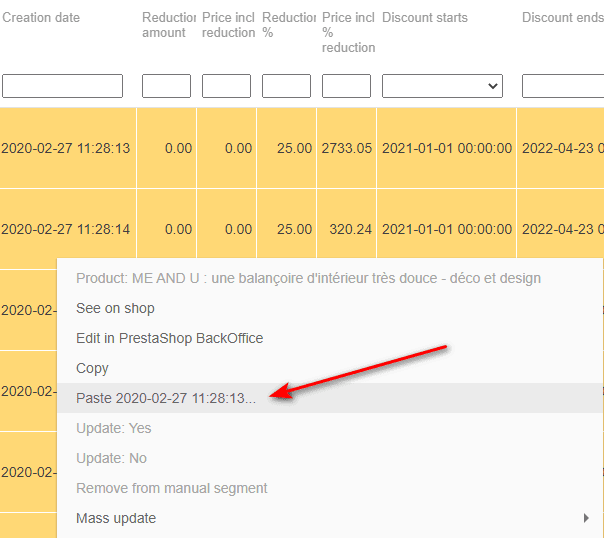Click the Reduction % filter field
The image size is (604, 538).
tap(286, 86)
